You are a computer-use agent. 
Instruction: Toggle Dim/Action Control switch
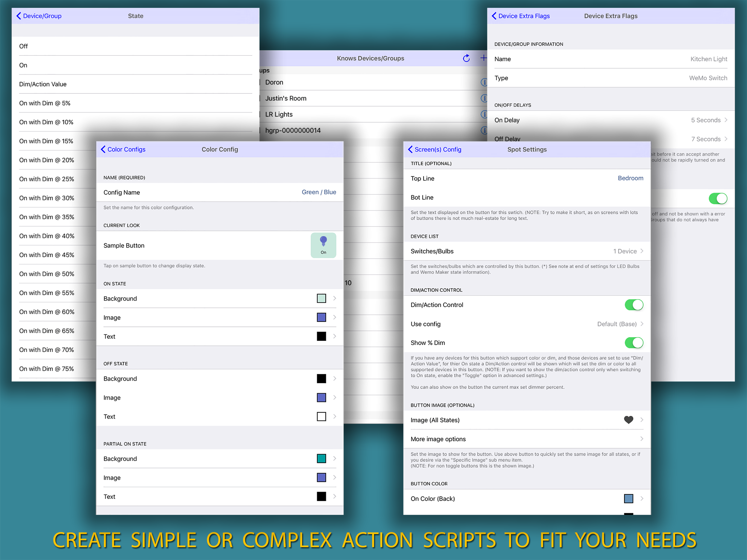634,305
